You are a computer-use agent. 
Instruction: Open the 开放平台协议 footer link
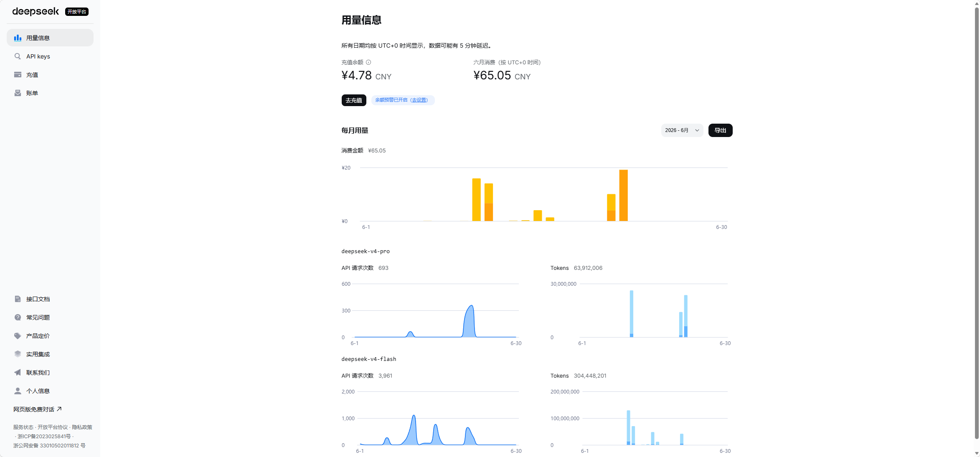(x=53, y=427)
